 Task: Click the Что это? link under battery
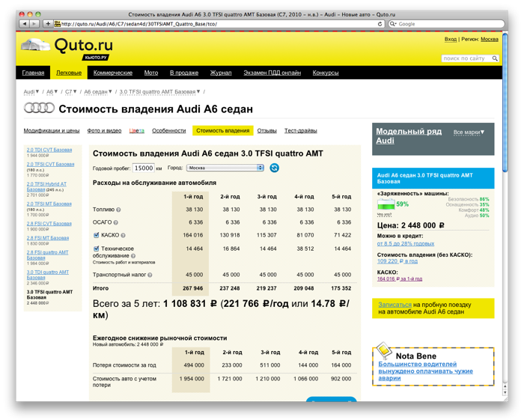click(x=384, y=215)
